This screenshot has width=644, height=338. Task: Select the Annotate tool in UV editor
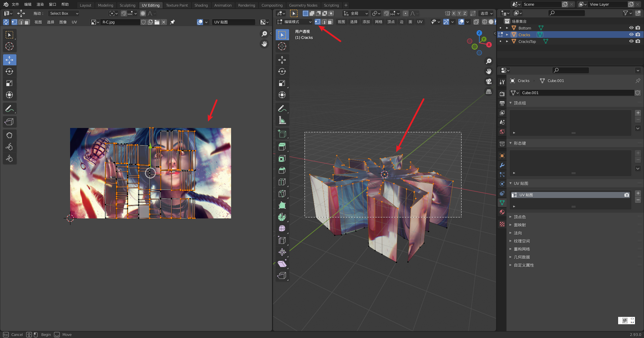click(x=9, y=109)
